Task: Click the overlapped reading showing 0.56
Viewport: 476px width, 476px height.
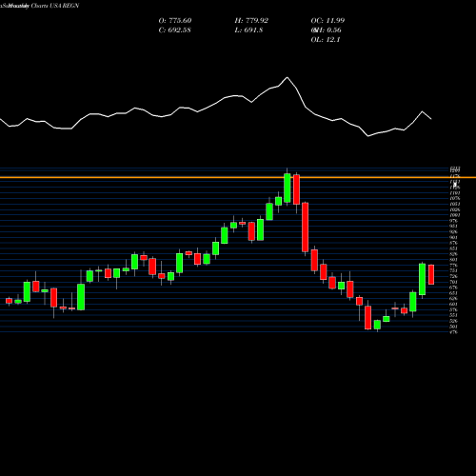Action: (x=326, y=30)
